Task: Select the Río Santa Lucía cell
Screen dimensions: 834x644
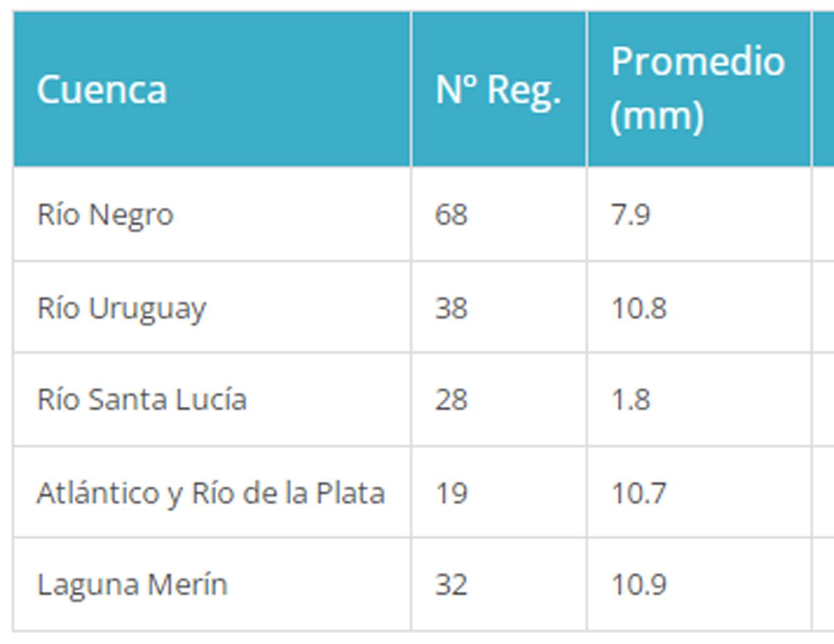Action: tap(142, 399)
